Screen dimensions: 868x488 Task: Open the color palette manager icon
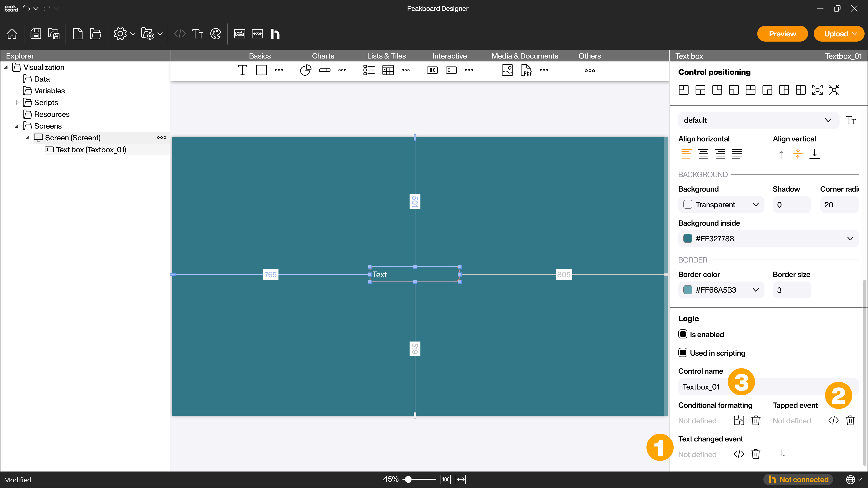(x=216, y=34)
